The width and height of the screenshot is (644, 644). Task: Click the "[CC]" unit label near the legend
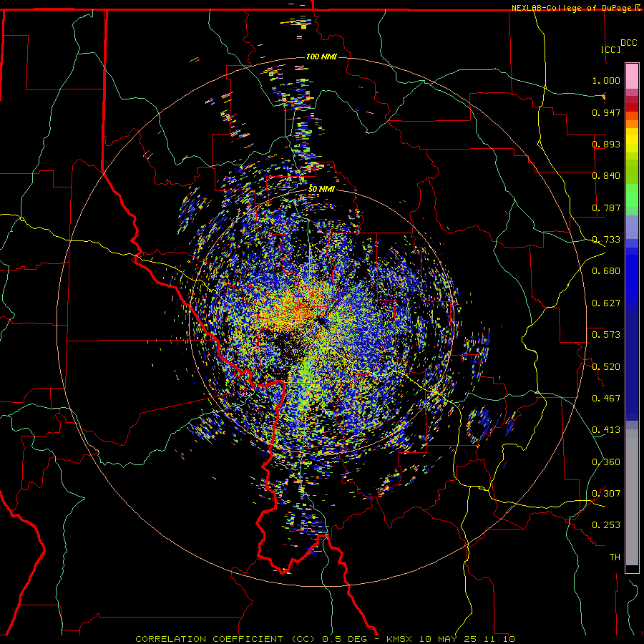point(611,49)
